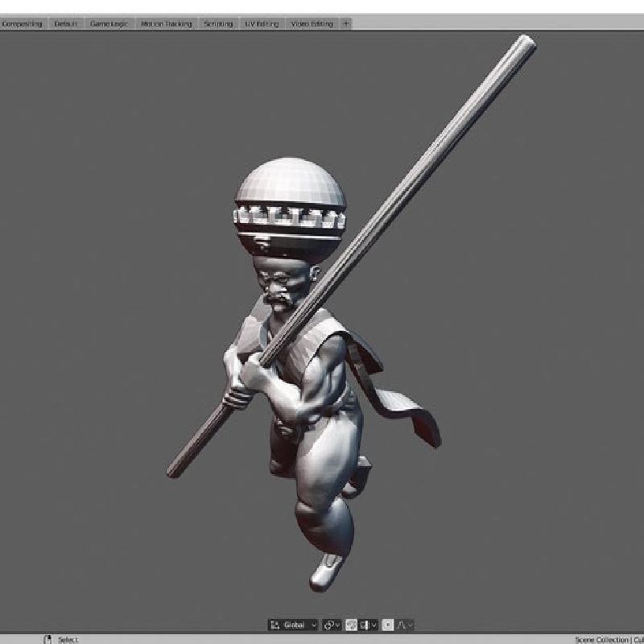The height and width of the screenshot is (644, 644).
Task: Switch to the Game Logic workspace tab
Action: coord(109,24)
